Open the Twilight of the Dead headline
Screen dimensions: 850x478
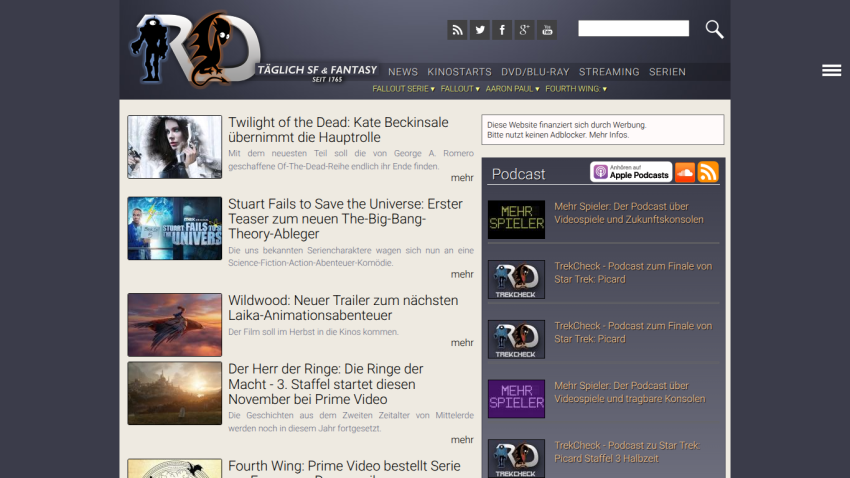338,130
